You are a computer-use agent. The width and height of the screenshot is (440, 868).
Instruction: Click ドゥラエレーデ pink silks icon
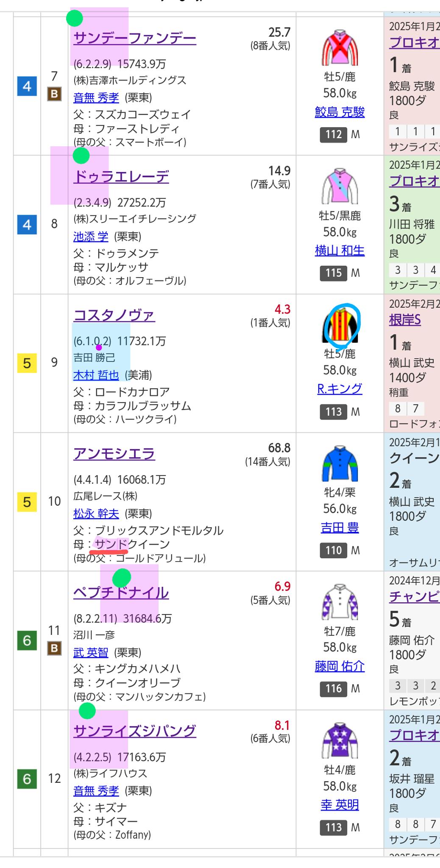(340, 186)
